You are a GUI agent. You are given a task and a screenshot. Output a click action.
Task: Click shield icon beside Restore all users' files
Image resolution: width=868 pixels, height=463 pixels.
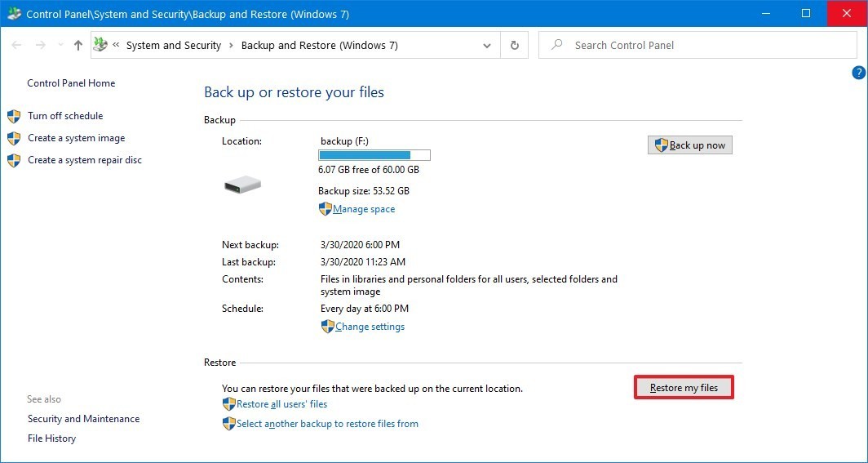228,404
